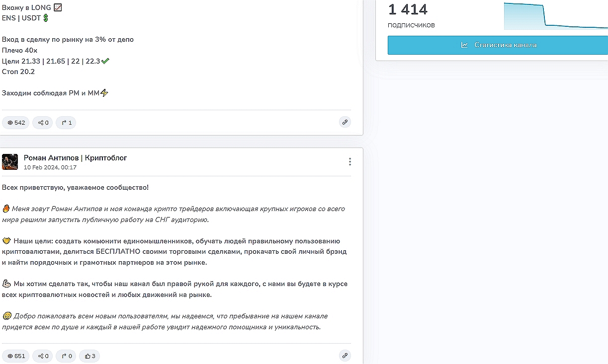
Task: Click forwards counter showing 1
Action: [x=66, y=123]
